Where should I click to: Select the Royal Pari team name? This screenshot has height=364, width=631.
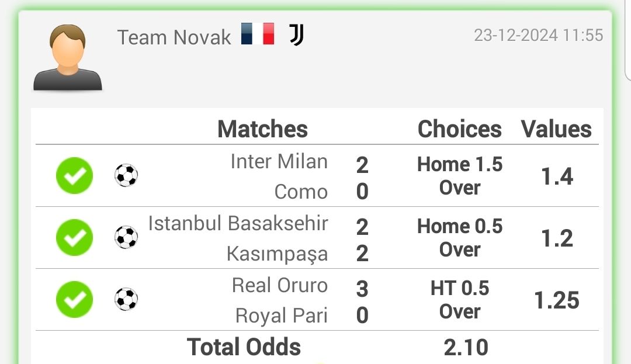point(281,316)
